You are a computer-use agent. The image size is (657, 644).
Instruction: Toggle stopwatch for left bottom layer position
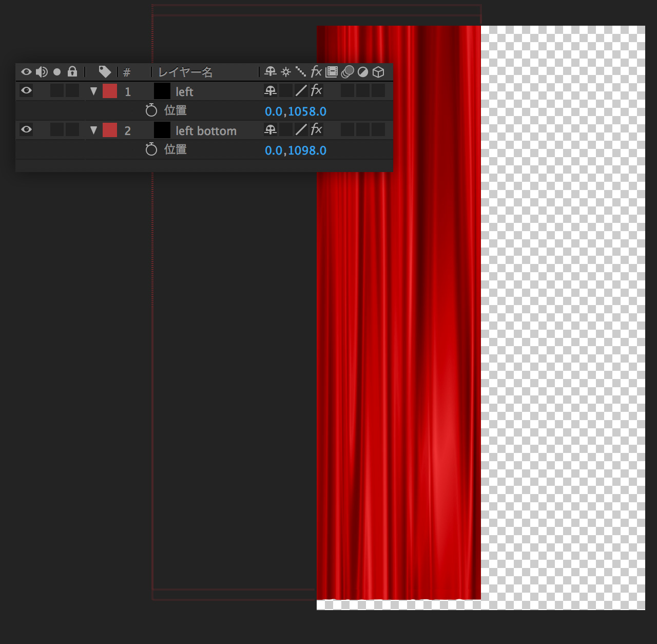[x=151, y=149]
